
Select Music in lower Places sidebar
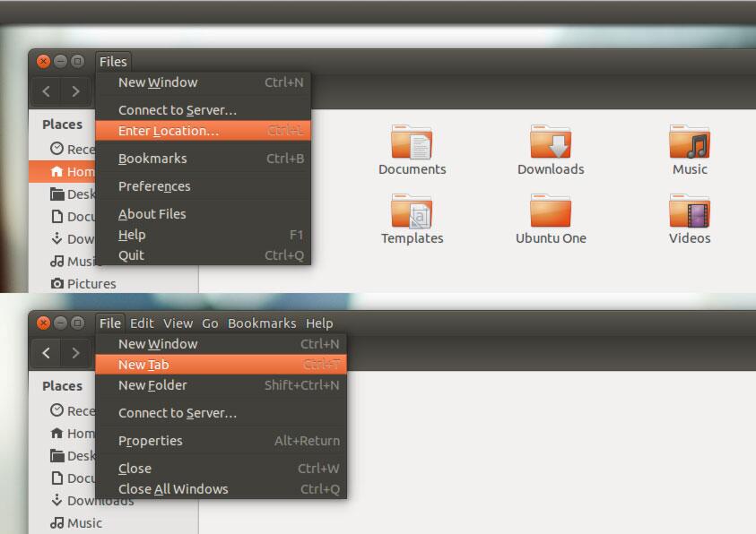pos(76,523)
